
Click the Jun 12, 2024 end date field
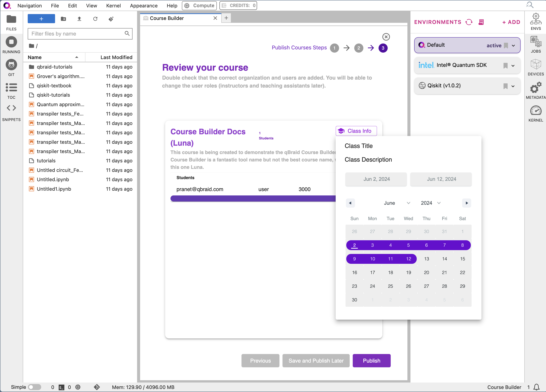(x=441, y=179)
